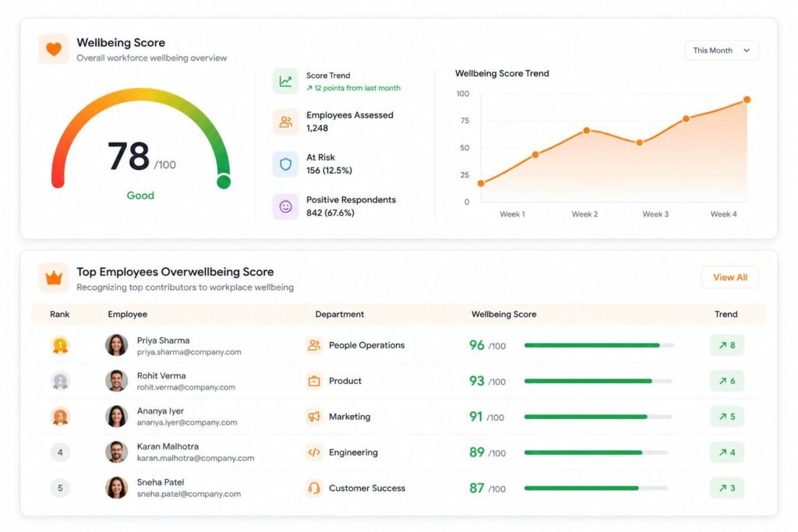
Task: Click the Marketing megaphone icon
Action: (x=314, y=417)
